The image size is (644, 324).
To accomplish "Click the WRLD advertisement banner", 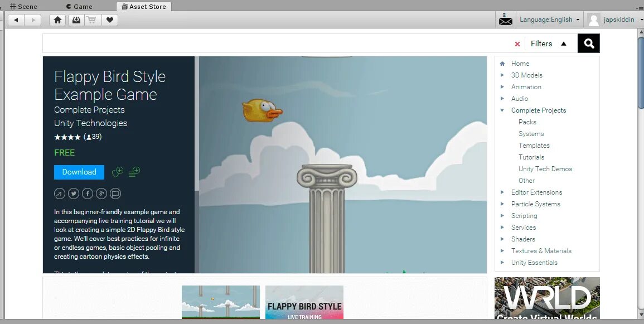I will point(547,298).
